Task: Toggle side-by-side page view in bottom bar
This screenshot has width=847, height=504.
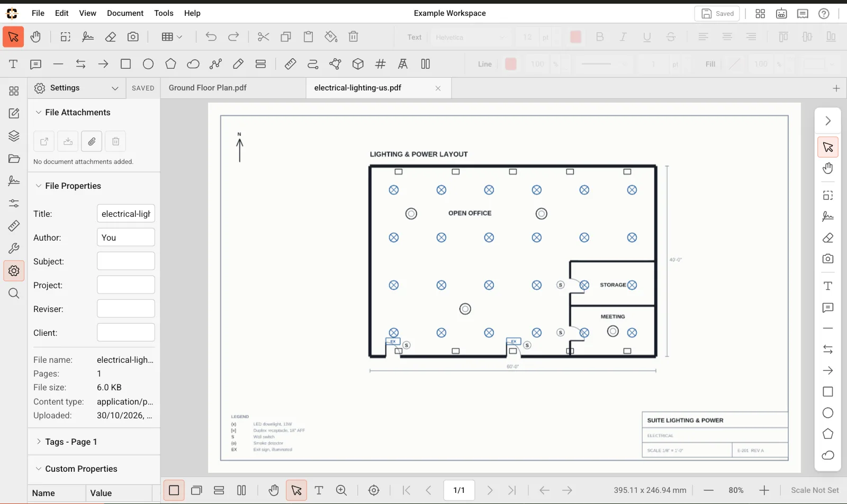Action: coord(241,490)
